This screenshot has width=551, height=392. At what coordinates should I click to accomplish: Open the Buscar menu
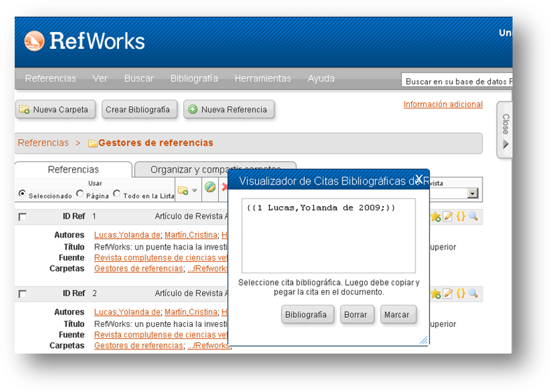[139, 78]
